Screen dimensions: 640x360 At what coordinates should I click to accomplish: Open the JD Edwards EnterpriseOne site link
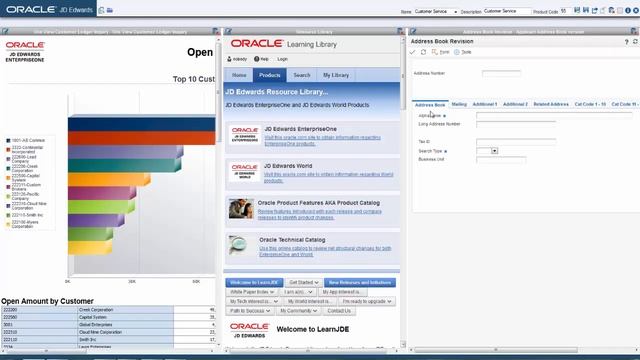(x=322, y=140)
